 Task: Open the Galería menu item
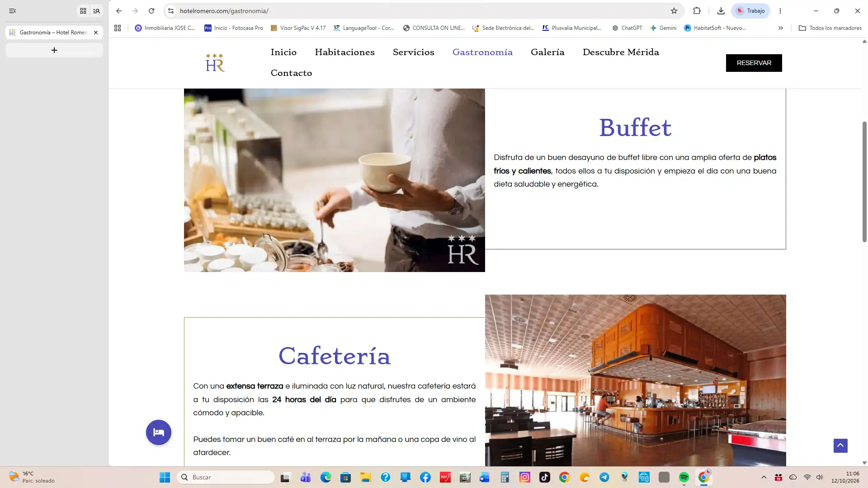(x=547, y=52)
